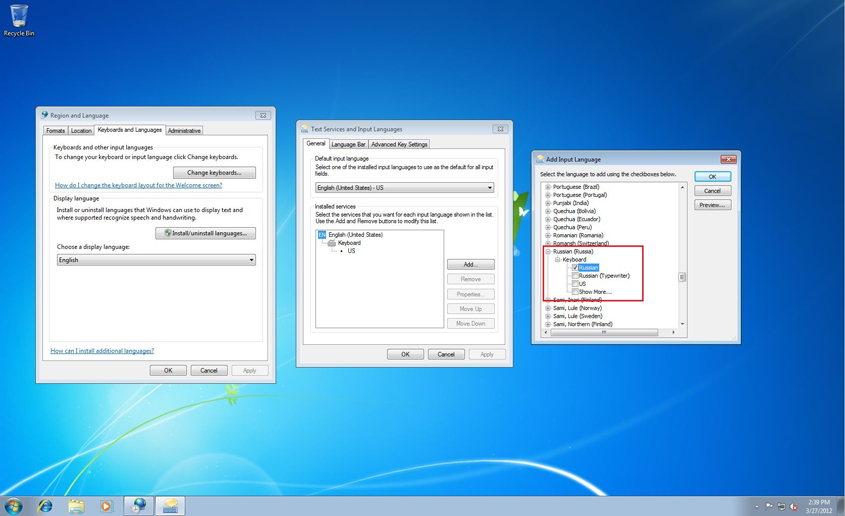The height and width of the screenshot is (516, 845).
Task: Click the keyboard icon under English (United States)
Action: [x=331, y=243]
